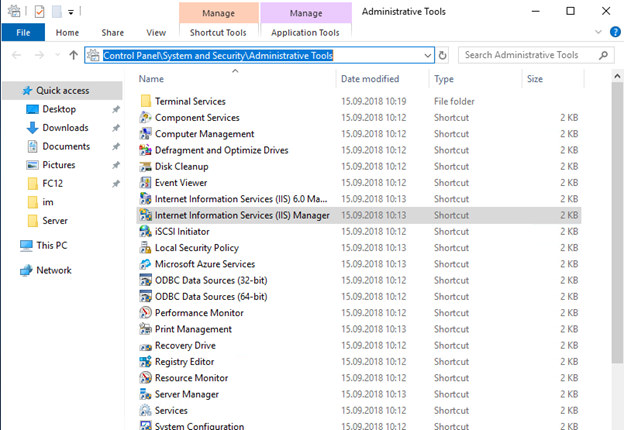The height and width of the screenshot is (430, 624).
Task: Open Customize Quick Access Toolbar dropdown
Action: click(71, 12)
